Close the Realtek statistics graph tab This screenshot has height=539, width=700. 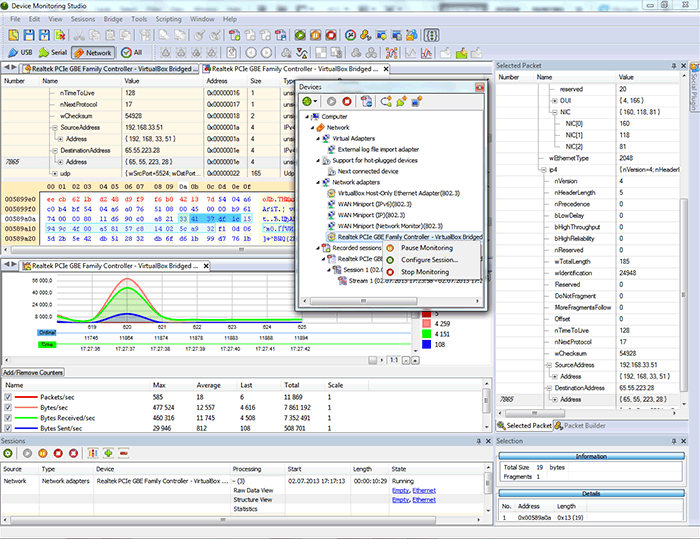[206, 266]
